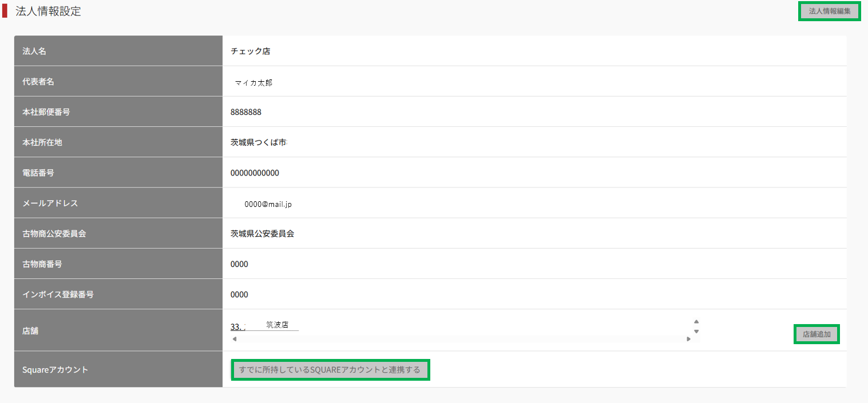Click the インボイス登録番号 row label

(x=58, y=294)
